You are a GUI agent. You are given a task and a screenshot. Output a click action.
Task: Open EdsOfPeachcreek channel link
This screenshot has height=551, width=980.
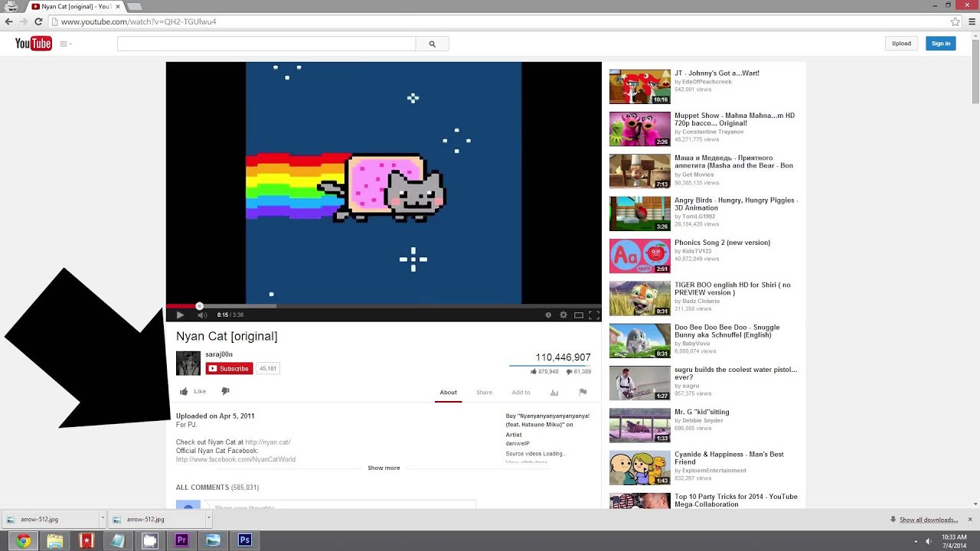[707, 81]
